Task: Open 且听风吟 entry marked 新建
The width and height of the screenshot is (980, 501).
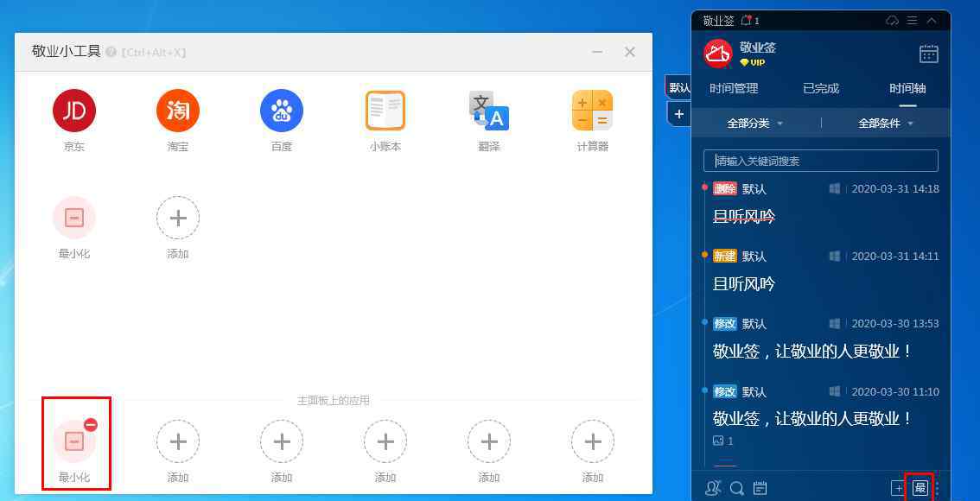Action: (x=744, y=284)
